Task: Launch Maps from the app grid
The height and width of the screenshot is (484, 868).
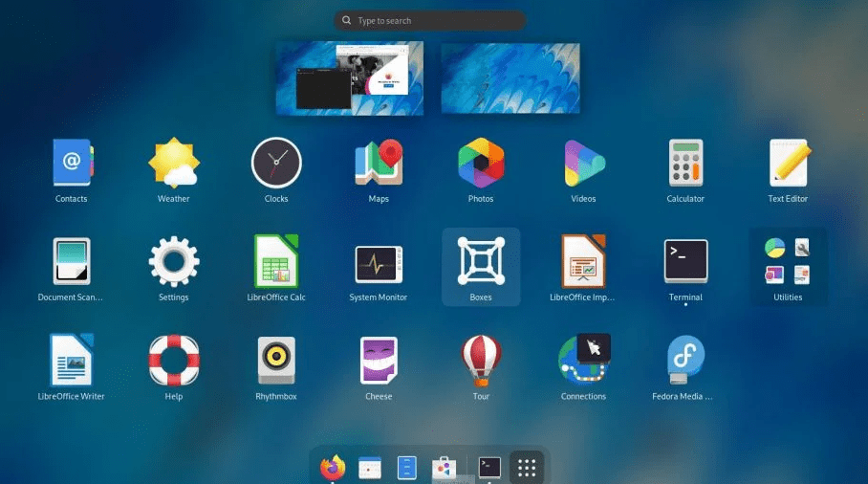Action: tap(379, 170)
